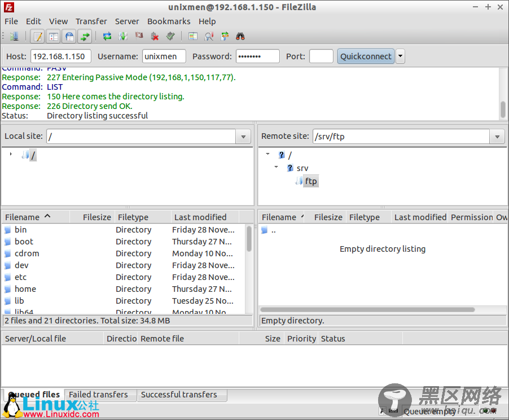Cancel current operation icon

click(139, 36)
